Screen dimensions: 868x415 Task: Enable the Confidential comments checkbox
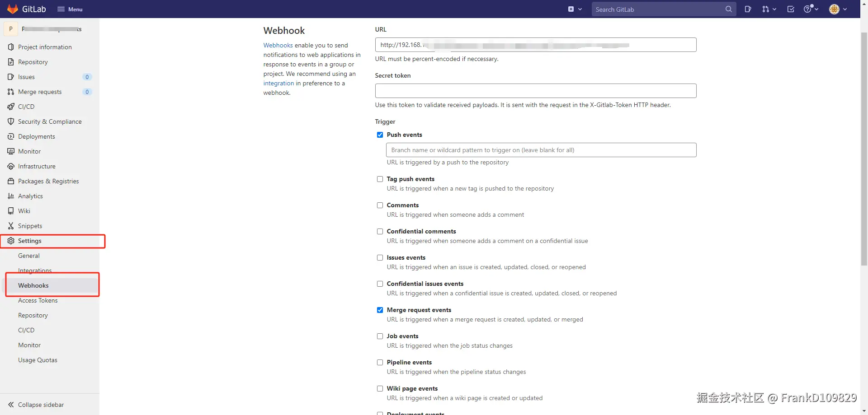tap(380, 231)
